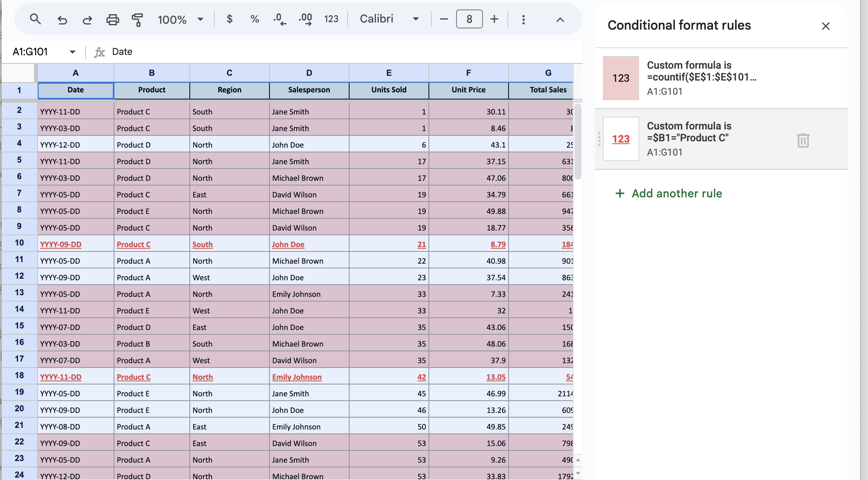Screen dimensions: 868x480
Task: Delete the Product C rule with trash icon
Action: pyautogui.click(x=803, y=140)
